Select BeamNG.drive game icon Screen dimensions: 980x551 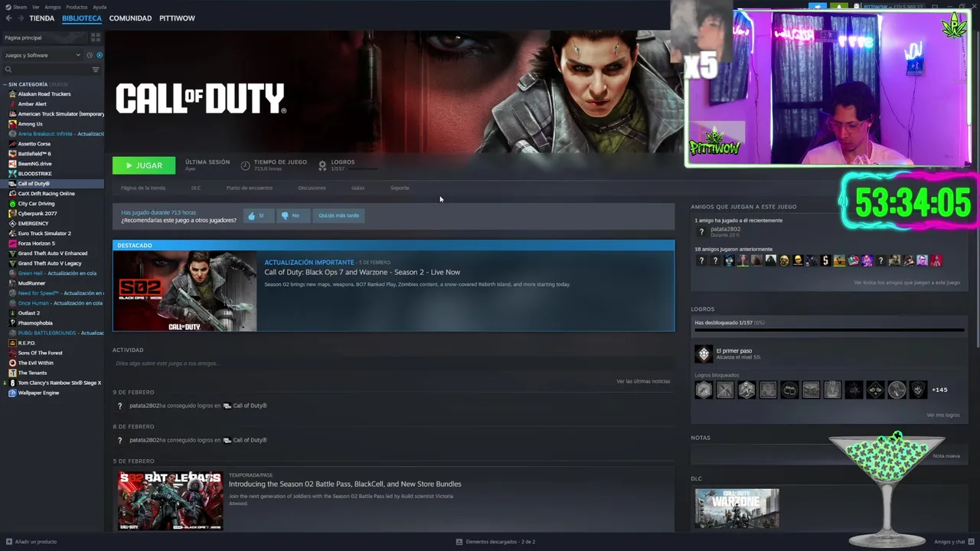(12, 164)
